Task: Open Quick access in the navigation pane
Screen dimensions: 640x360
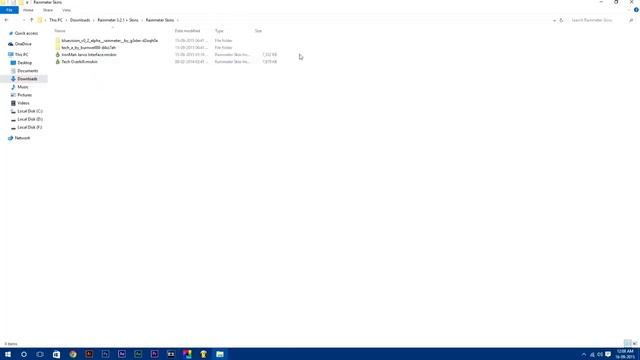Action: (x=26, y=33)
